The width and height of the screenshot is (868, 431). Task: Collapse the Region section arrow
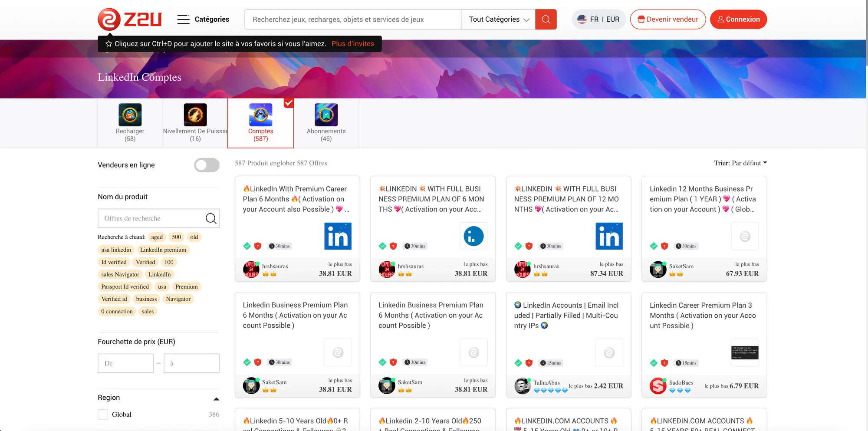[x=216, y=398]
